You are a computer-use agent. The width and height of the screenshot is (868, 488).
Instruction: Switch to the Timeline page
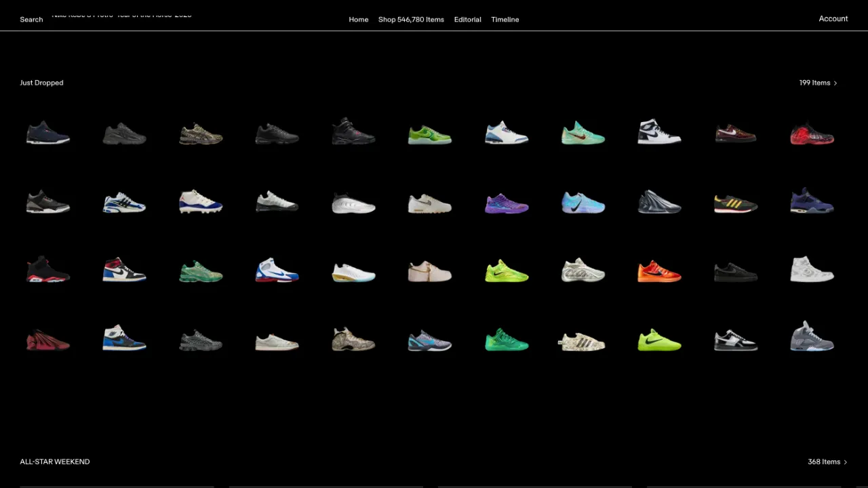tap(505, 20)
